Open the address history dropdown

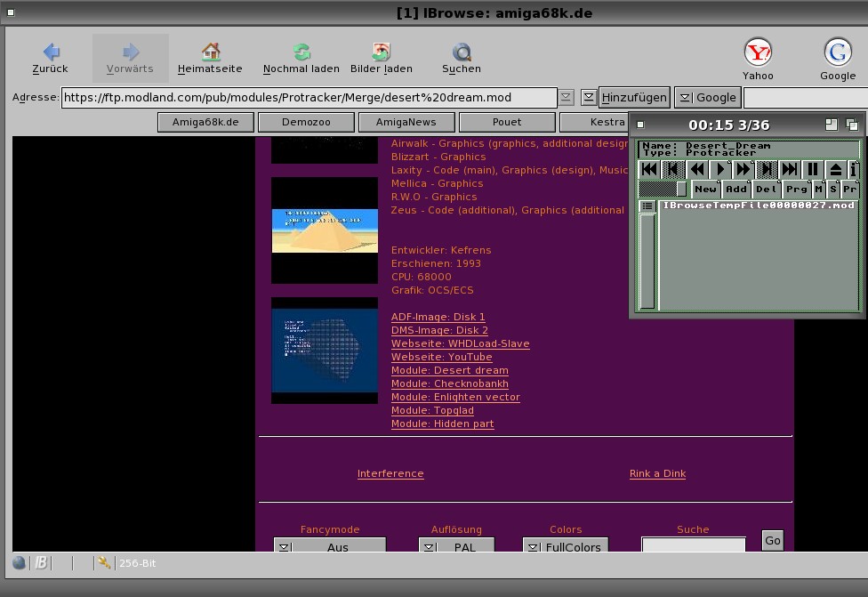pyautogui.click(x=566, y=98)
